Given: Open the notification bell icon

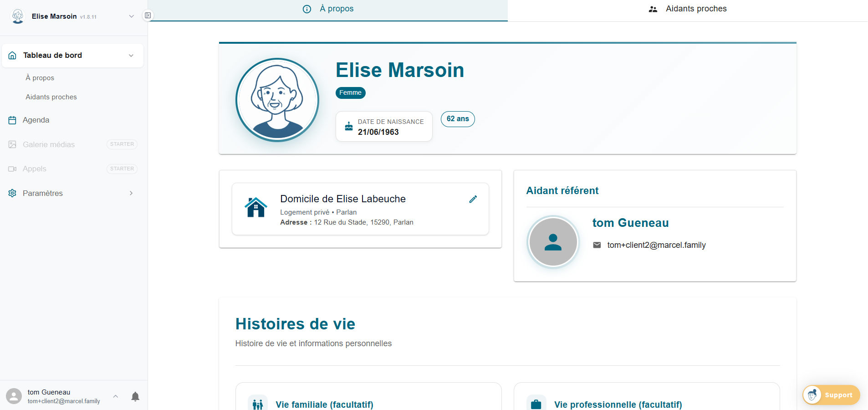Looking at the screenshot, I should click(x=135, y=396).
